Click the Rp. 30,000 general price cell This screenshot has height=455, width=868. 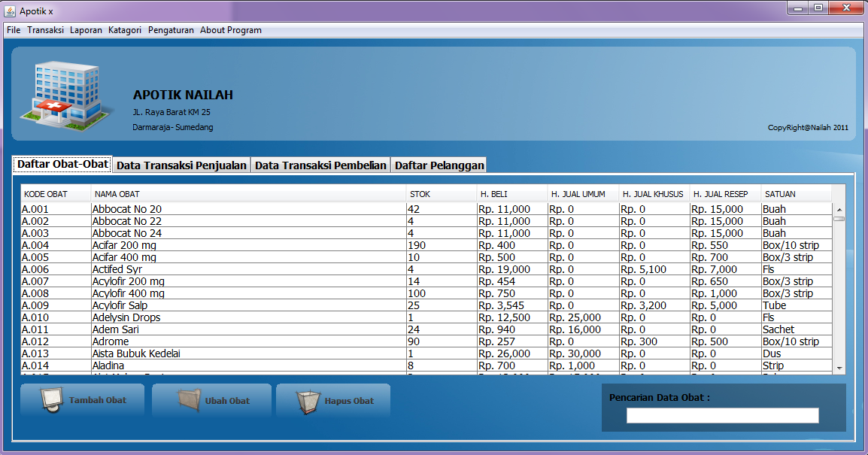584,353
